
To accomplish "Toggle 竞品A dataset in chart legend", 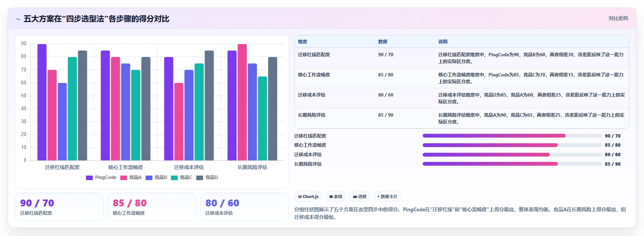I will pyautogui.click(x=131, y=177).
